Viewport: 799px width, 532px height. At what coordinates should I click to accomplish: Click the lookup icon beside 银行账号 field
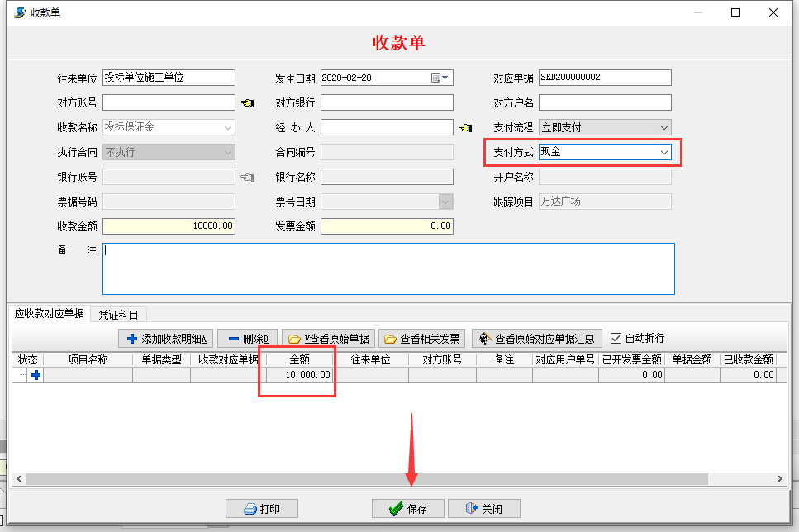(247, 177)
